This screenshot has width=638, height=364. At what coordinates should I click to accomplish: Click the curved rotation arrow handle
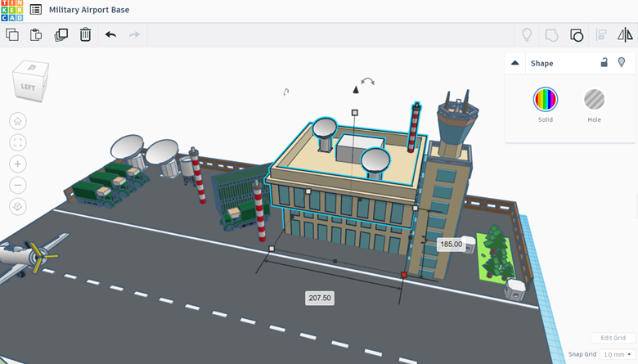[367, 81]
